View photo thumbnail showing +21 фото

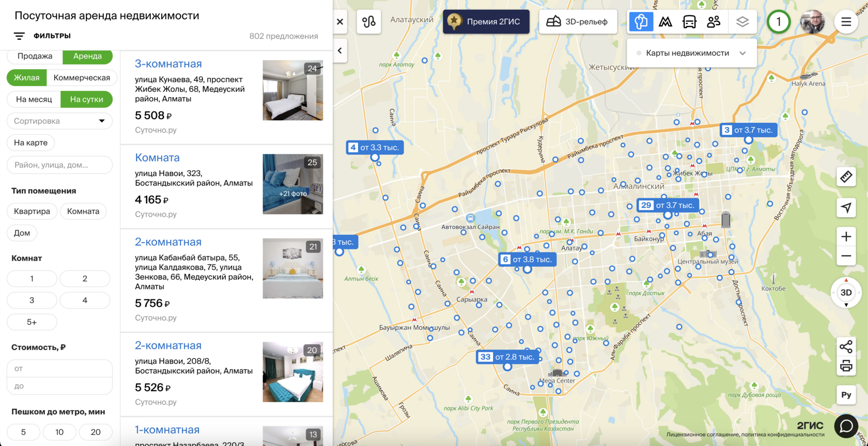tap(292, 184)
